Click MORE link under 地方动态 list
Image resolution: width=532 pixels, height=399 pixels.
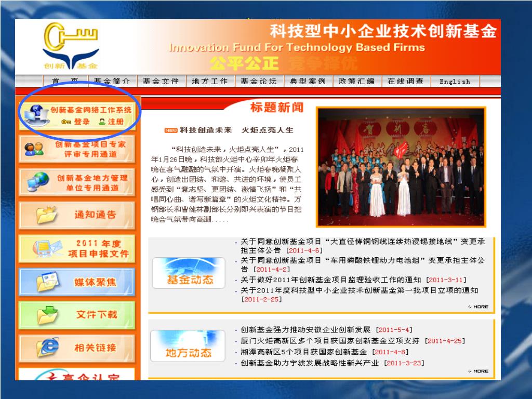point(478,371)
